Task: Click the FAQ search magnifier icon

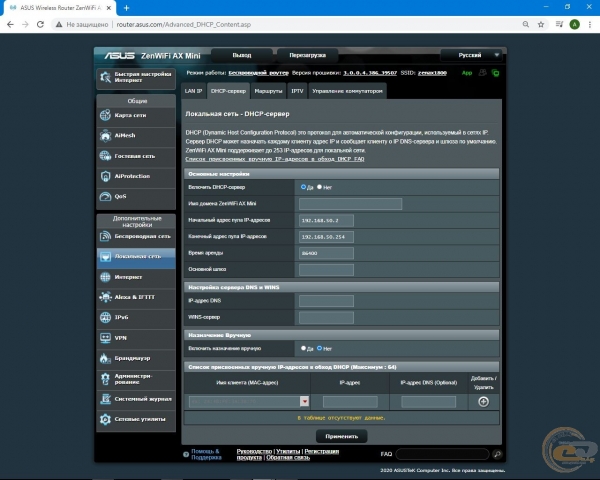Action: pyautogui.click(x=497, y=454)
